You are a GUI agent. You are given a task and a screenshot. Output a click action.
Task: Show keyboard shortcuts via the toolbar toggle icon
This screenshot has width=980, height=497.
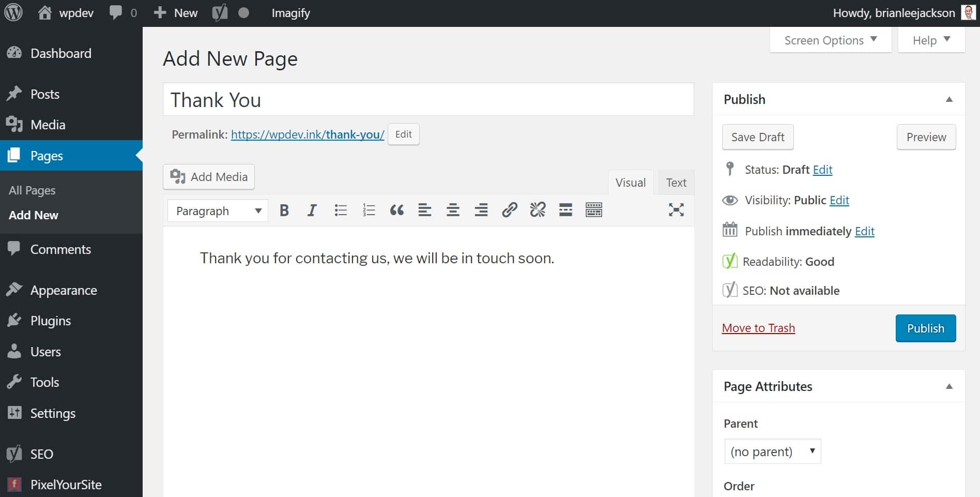pyautogui.click(x=593, y=210)
